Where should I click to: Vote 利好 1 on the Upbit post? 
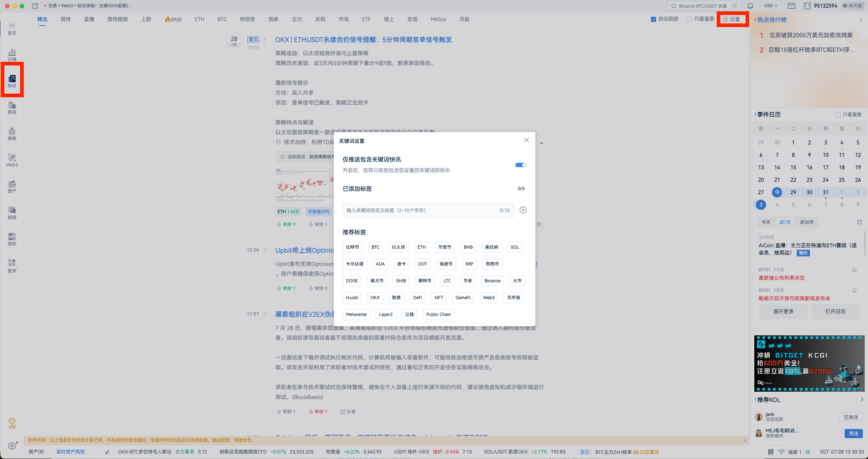(x=286, y=289)
